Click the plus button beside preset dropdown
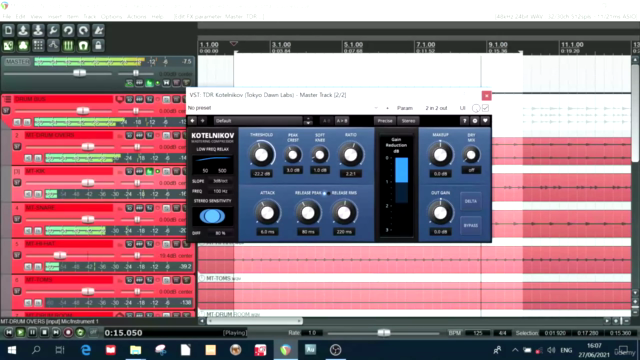Screen dimensions: 640x360 pos(387,108)
